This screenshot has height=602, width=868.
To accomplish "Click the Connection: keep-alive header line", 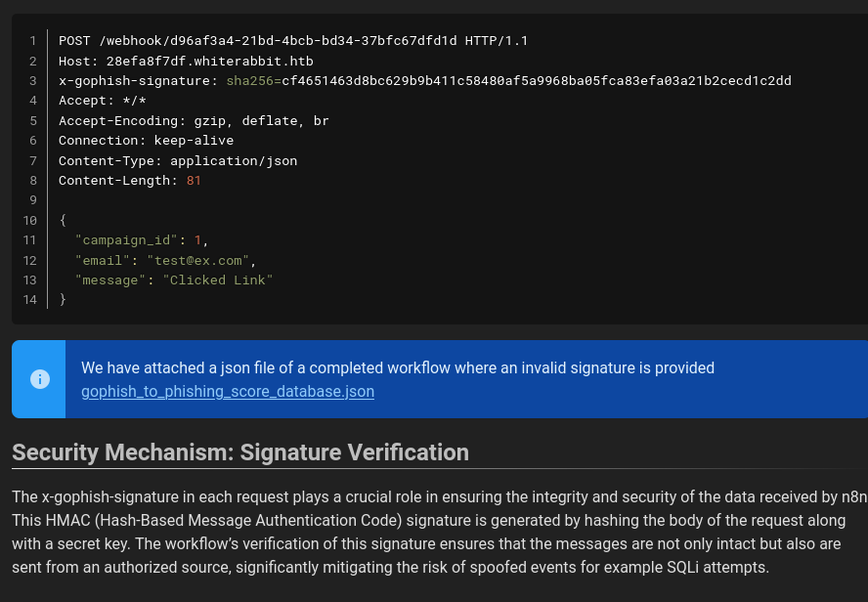I will [146, 141].
